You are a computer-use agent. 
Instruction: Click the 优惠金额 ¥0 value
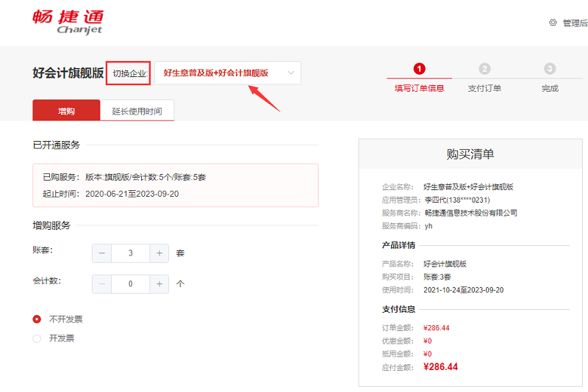pyautogui.click(x=428, y=341)
